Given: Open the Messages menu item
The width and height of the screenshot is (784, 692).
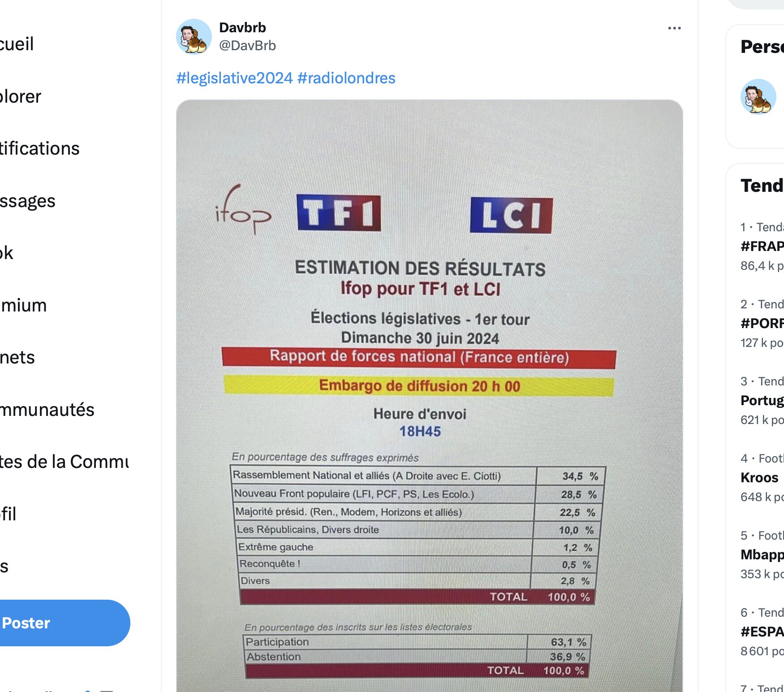Looking at the screenshot, I should pos(28,201).
